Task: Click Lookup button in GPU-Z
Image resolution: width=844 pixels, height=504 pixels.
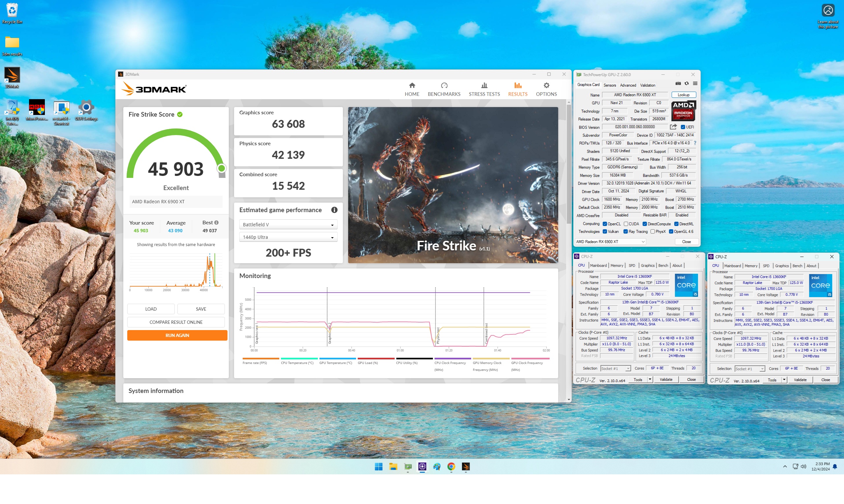Action: click(683, 95)
